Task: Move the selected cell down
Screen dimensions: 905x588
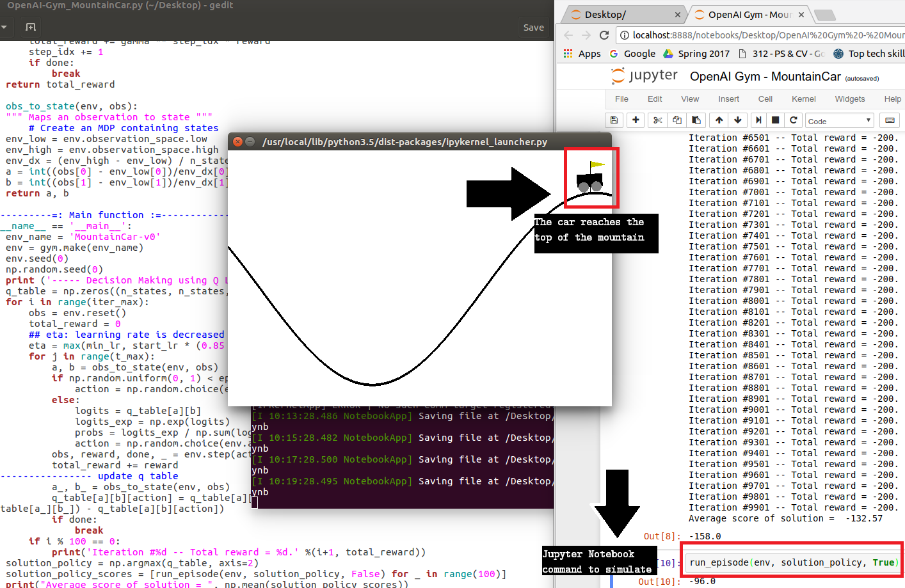Action: click(x=738, y=120)
